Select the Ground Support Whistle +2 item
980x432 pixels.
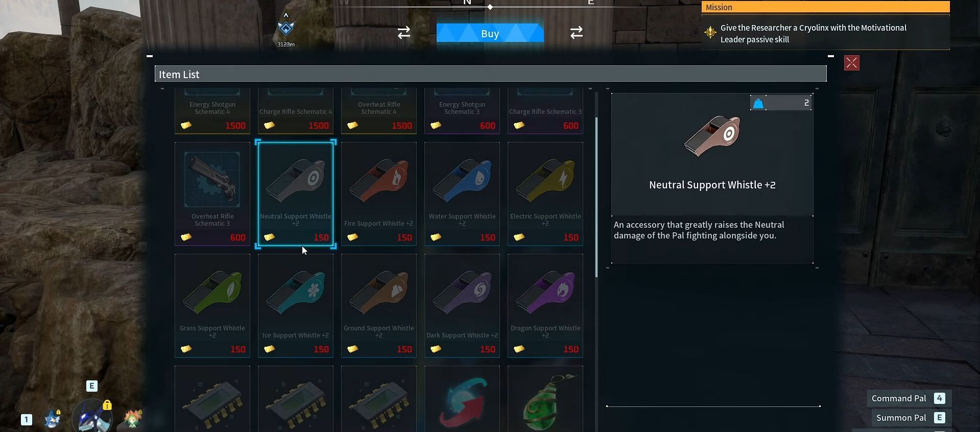coord(379,306)
